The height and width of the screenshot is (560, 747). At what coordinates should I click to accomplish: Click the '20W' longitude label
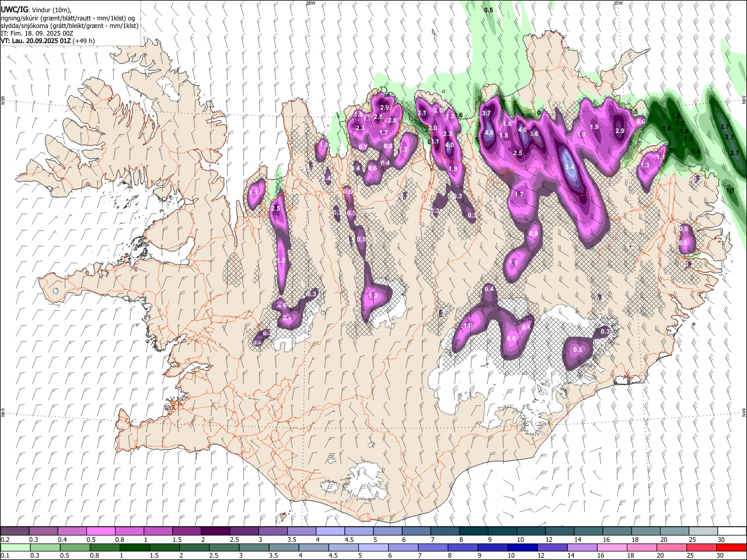point(310,3)
